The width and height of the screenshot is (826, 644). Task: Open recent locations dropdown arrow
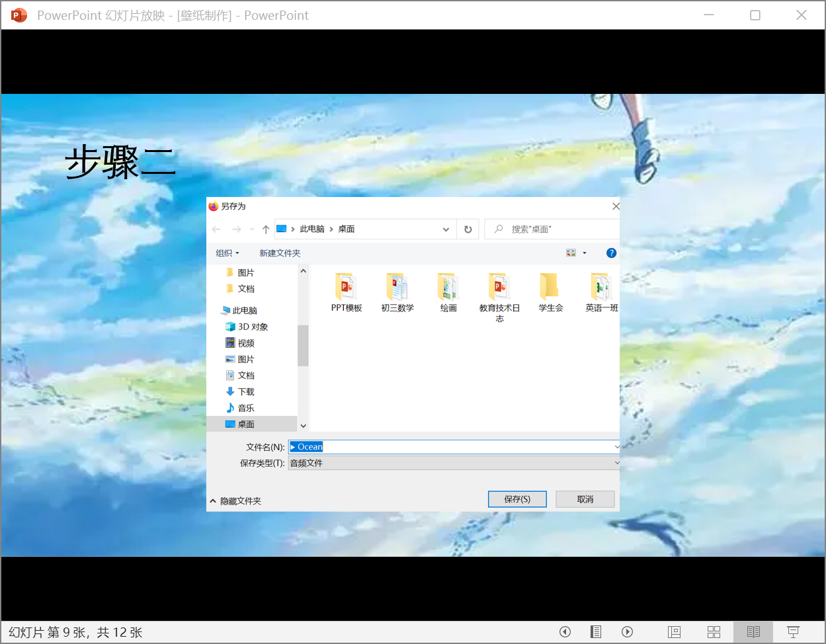coord(252,229)
